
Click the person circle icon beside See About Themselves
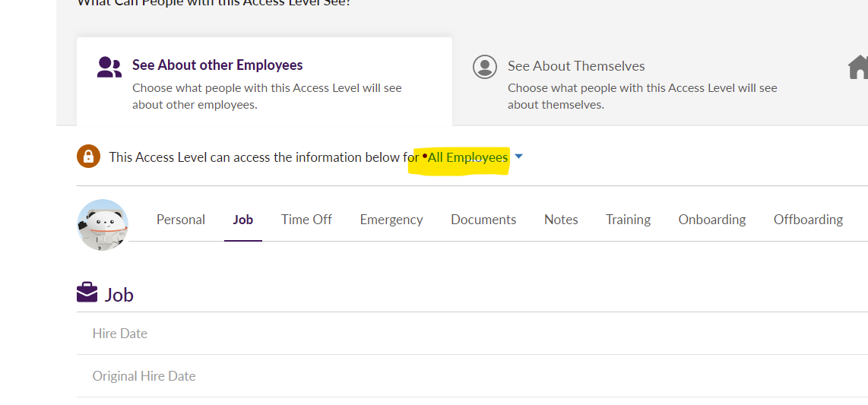pyautogui.click(x=484, y=67)
